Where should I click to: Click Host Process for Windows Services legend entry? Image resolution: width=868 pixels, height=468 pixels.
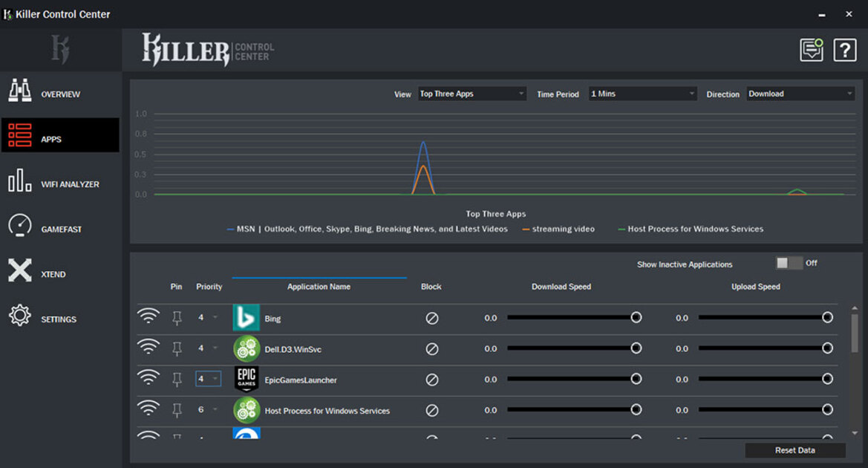pyautogui.click(x=691, y=229)
